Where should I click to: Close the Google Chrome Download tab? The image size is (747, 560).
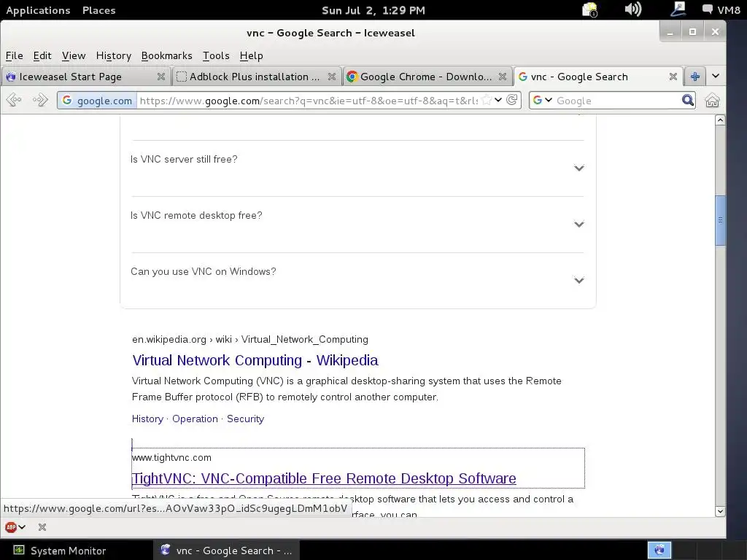point(502,77)
